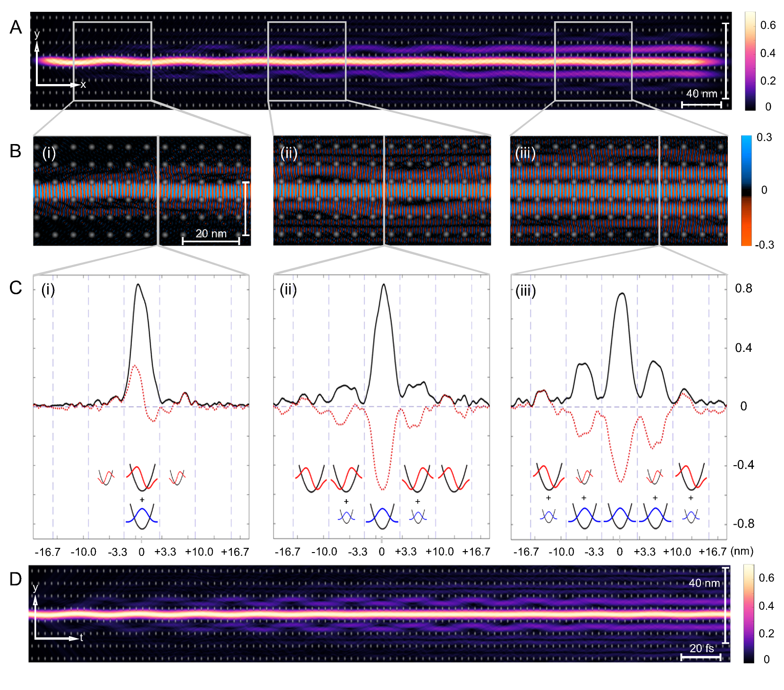This screenshot has height=690, width=784.
Task: Click the panel label "C"
Action: pos(16,288)
